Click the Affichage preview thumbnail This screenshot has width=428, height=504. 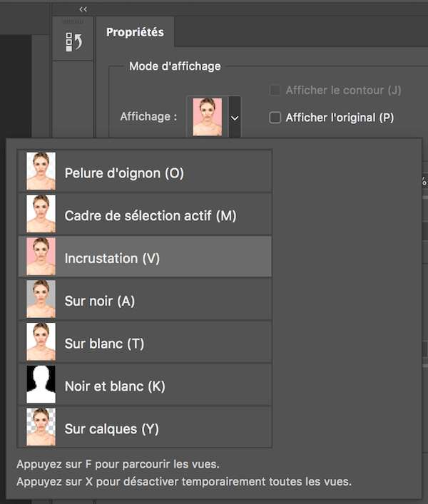(x=208, y=117)
